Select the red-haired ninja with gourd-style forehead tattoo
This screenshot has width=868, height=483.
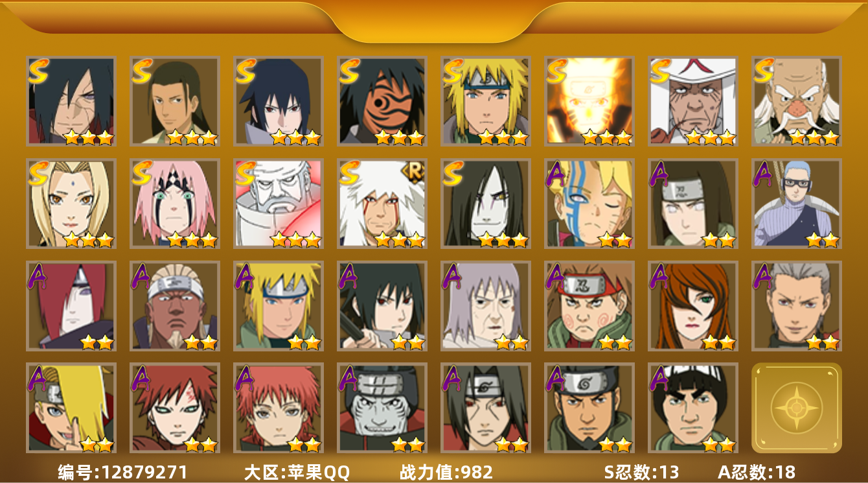pyautogui.click(x=175, y=408)
